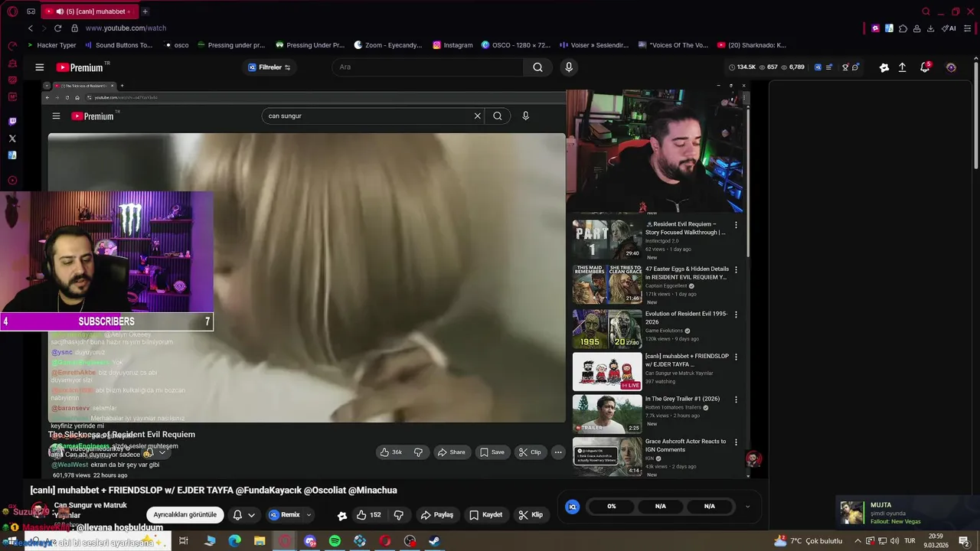Change the TUR keyboard language
Viewport: 980px width, 551px height.
click(910, 541)
